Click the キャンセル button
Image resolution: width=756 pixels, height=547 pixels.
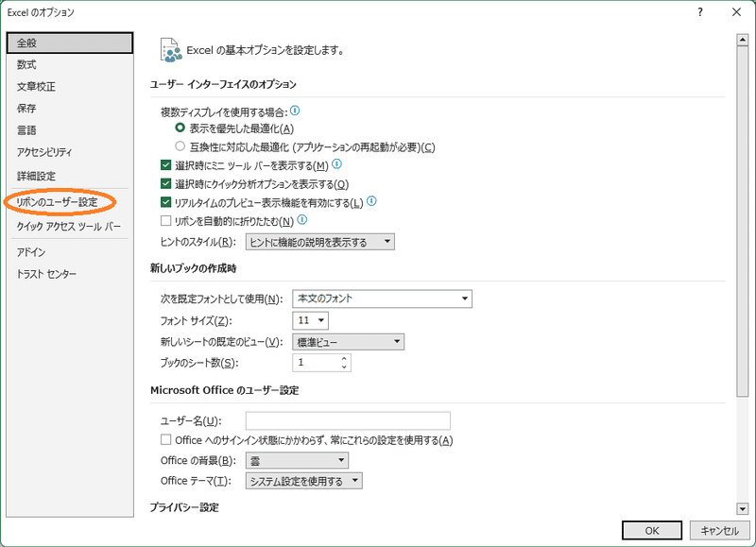pos(719,531)
